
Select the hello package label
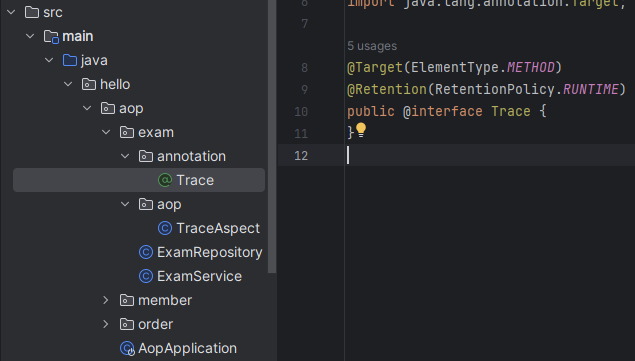point(115,84)
